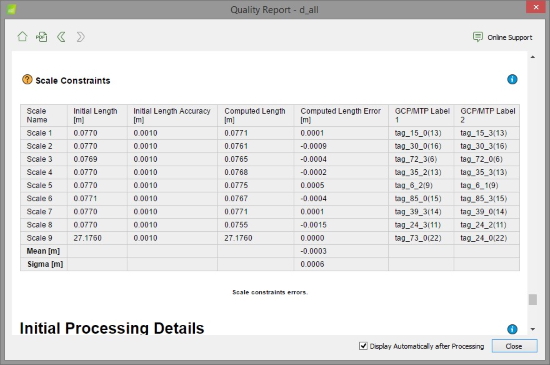Select the Scale 1 row name
The height and width of the screenshot is (365, 550).
coord(39,133)
